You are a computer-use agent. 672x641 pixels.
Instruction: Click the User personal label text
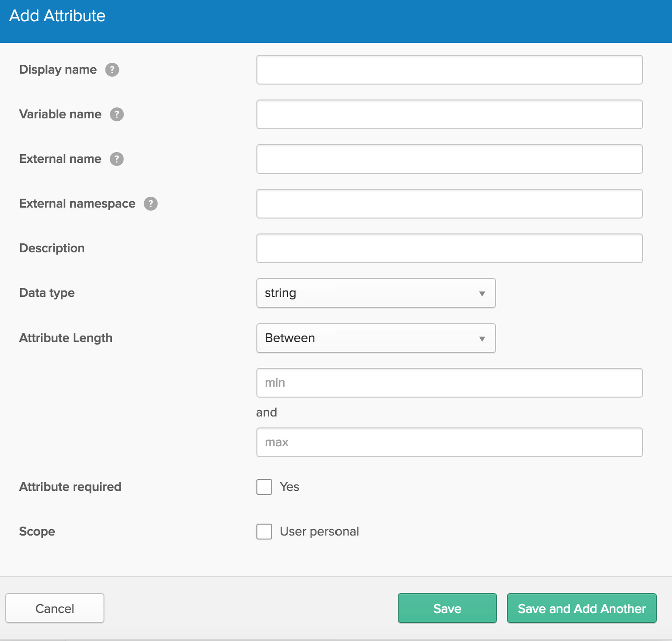[319, 531]
